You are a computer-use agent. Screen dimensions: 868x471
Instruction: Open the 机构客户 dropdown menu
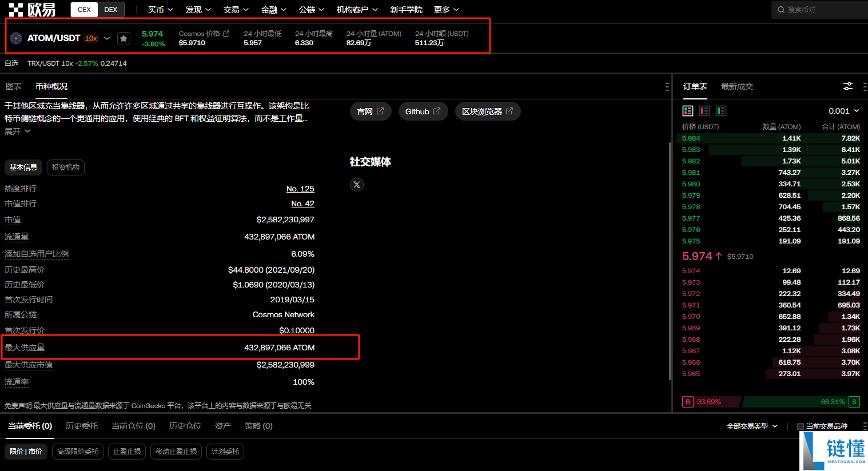(357, 10)
